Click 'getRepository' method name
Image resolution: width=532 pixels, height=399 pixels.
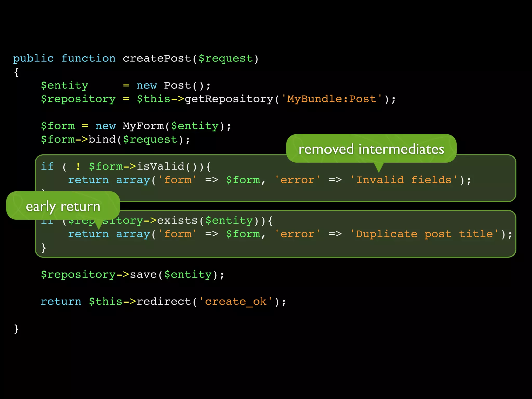[229, 99]
